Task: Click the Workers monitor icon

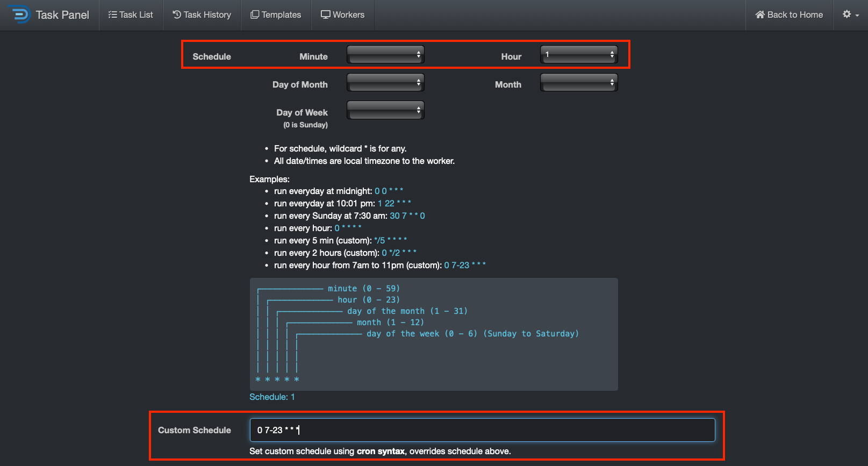Action: tap(325, 15)
